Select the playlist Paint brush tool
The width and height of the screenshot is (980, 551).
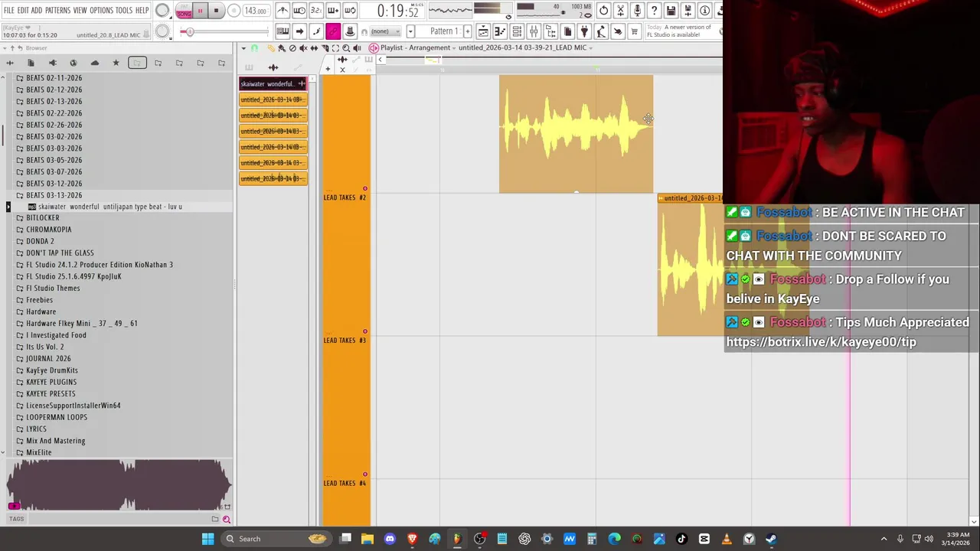pos(282,48)
